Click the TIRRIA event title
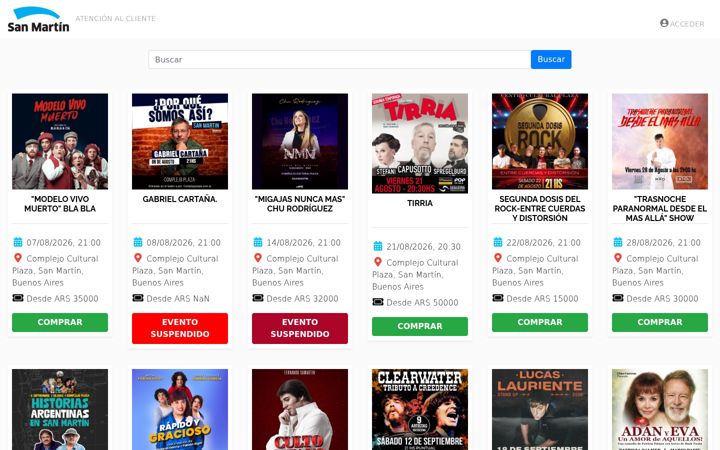This screenshot has width=720, height=450. coord(420,203)
